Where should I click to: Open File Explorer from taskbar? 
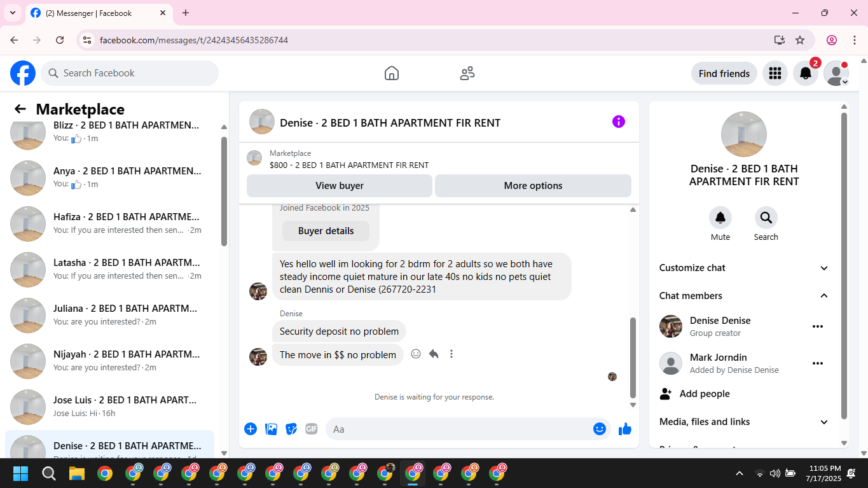pos(76,473)
